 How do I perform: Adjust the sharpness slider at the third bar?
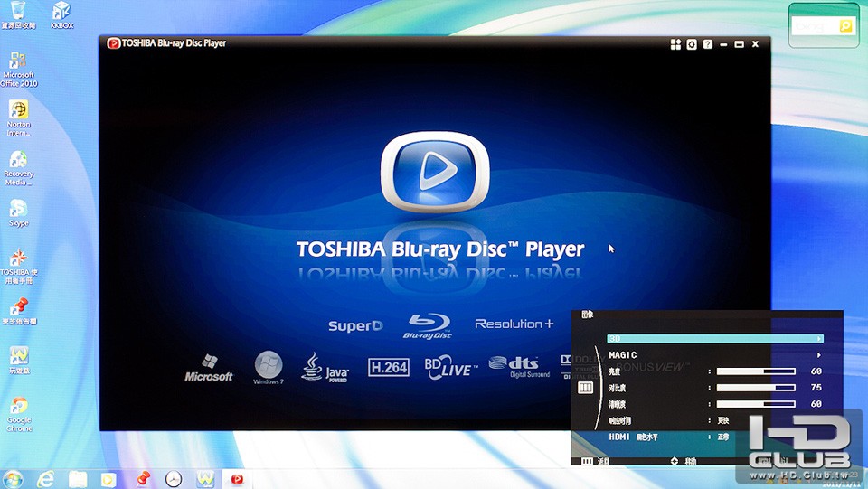point(756,404)
